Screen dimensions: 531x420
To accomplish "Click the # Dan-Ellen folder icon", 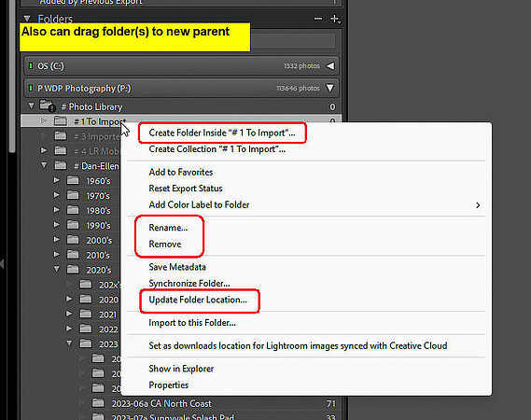I will [61, 165].
